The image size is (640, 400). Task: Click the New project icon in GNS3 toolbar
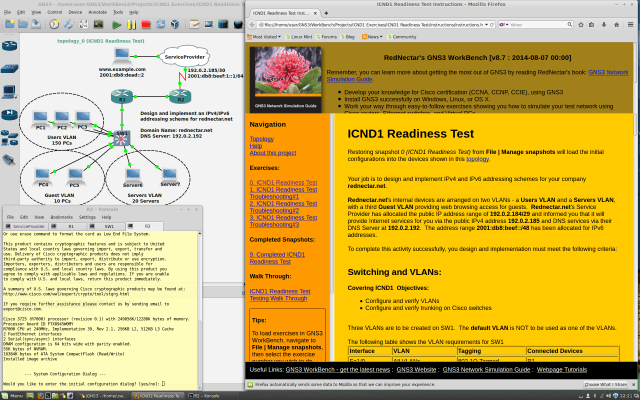(x=10, y=24)
